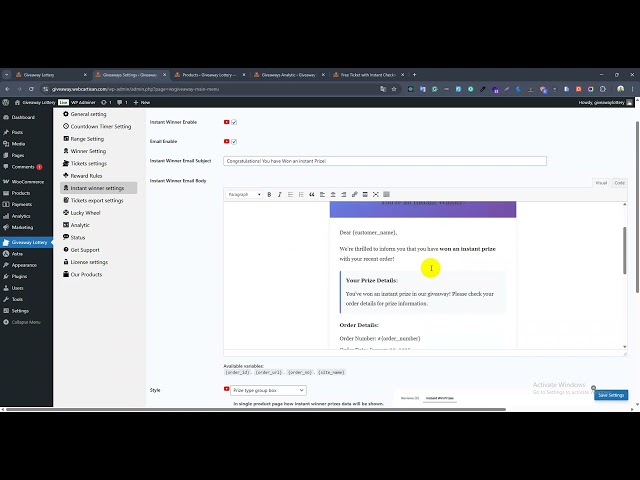Viewport: 640px width, 480px height.
Task: Toggle italic formatting in email body editor
Action: 280,195
